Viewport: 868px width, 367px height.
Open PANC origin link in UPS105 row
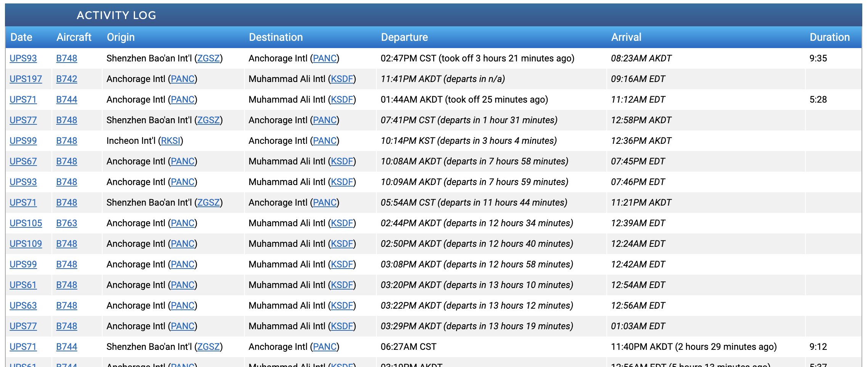point(183,223)
